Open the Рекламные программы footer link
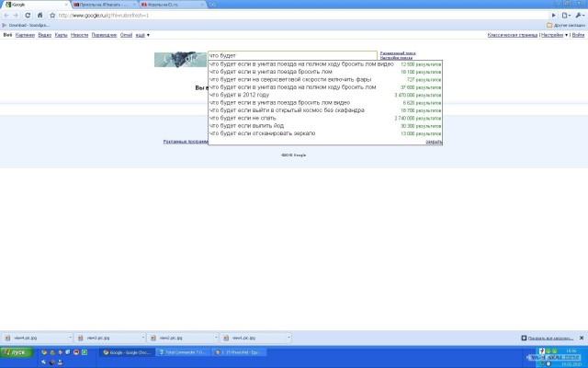The image size is (588, 368). pyautogui.click(x=186, y=142)
